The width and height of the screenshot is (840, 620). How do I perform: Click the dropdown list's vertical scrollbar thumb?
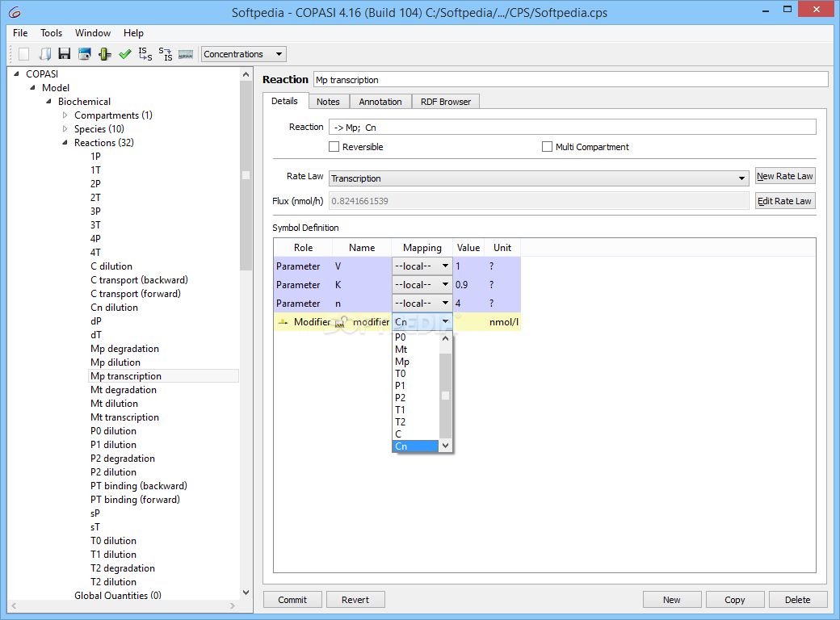pos(445,396)
